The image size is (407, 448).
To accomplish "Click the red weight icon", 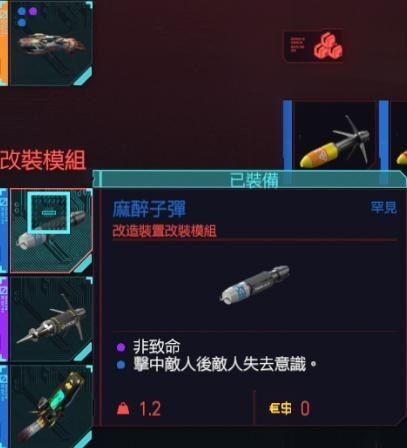I will [123, 408].
